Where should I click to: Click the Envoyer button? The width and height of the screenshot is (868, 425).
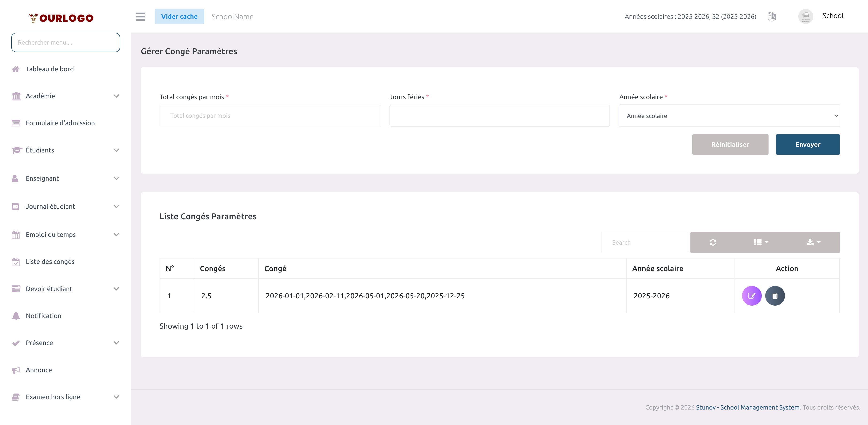point(808,144)
